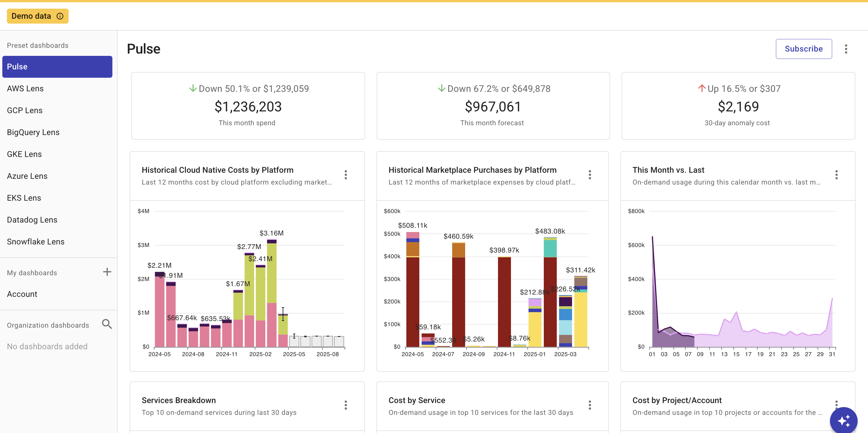Open the Pulse dashboard options kebab menu
Screen dimensions: 868x433
[x=846, y=49]
